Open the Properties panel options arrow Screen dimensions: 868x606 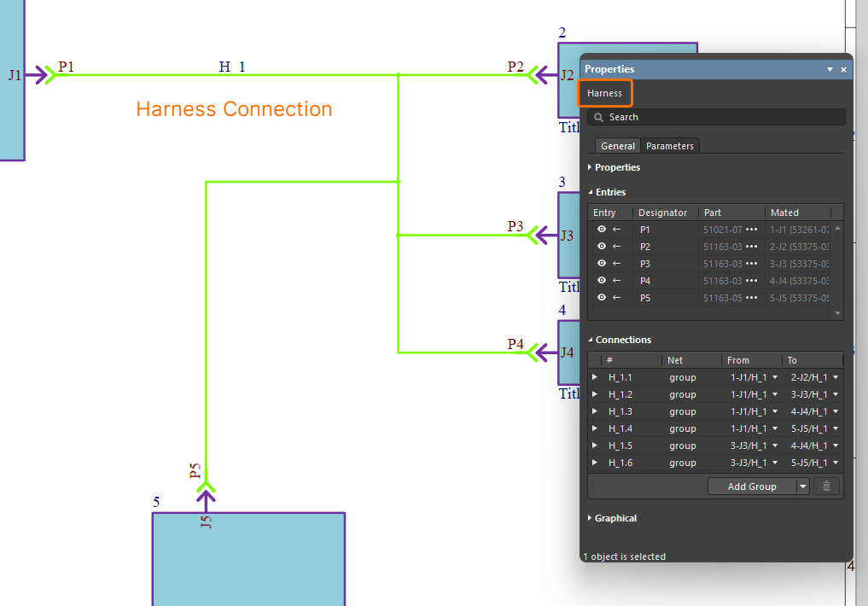coord(830,69)
